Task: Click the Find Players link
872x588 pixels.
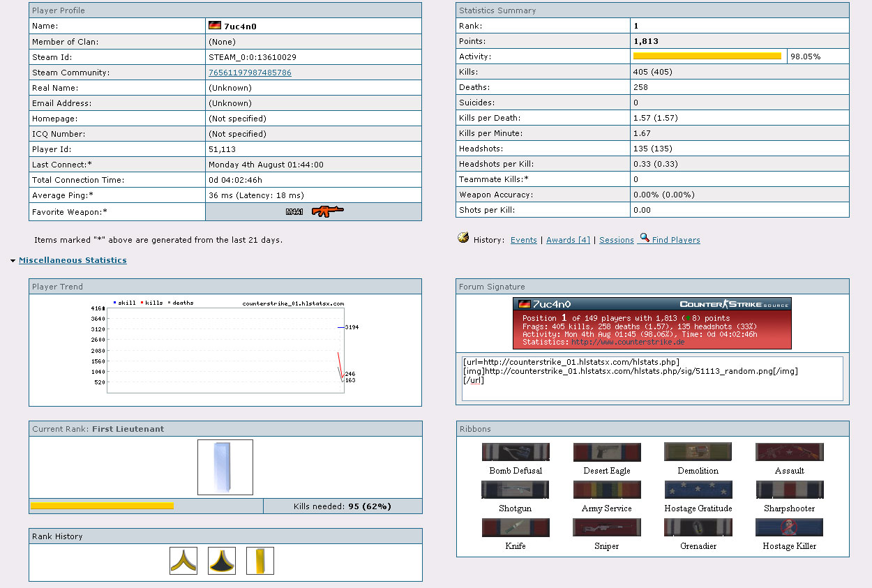Action: pos(675,240)
